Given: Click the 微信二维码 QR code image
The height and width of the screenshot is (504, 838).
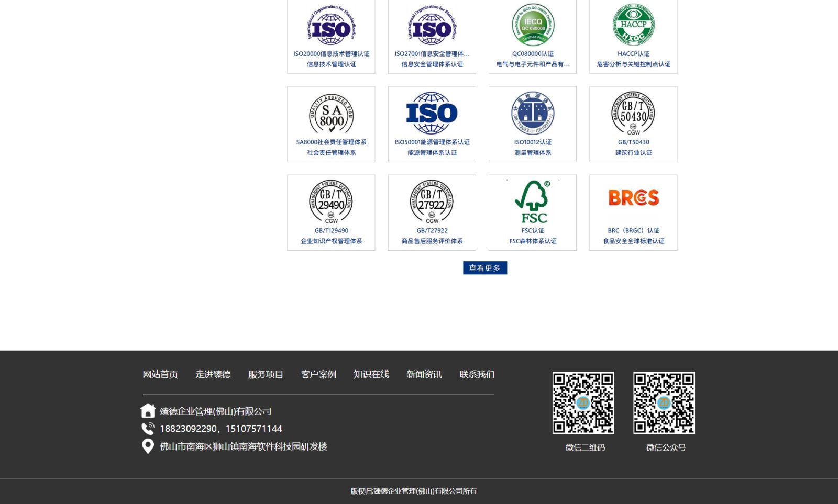Looking at the screenshot, I should 583,403.
